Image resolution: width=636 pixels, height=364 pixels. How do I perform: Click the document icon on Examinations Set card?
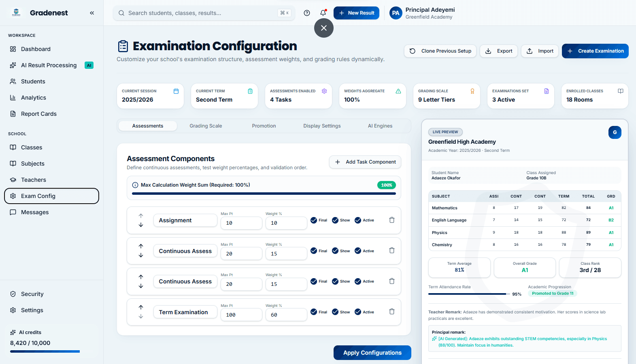click(x=547, y=91)
